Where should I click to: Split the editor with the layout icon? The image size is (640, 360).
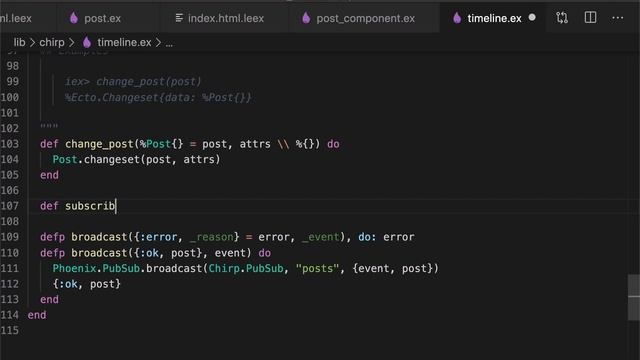coord(590,18)
